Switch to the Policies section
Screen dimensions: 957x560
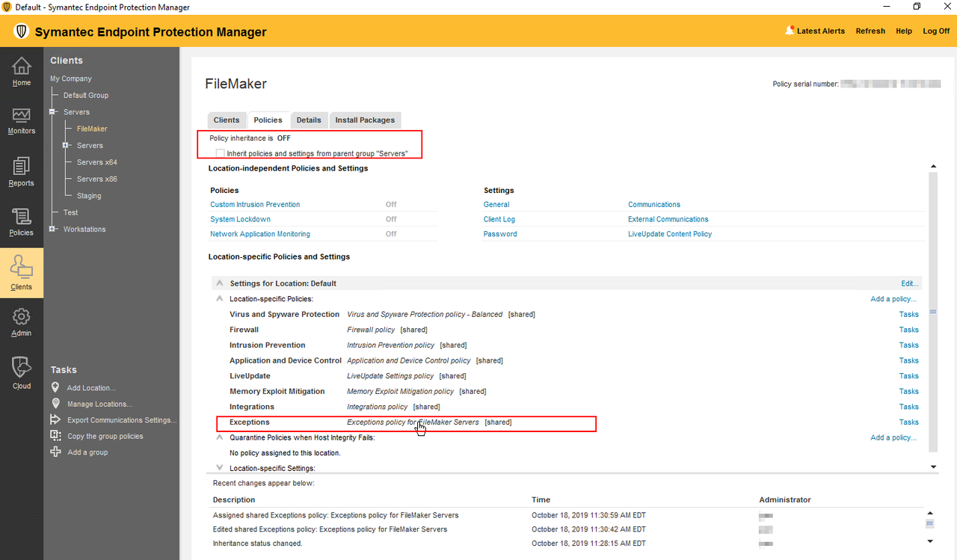click(21, 221)
